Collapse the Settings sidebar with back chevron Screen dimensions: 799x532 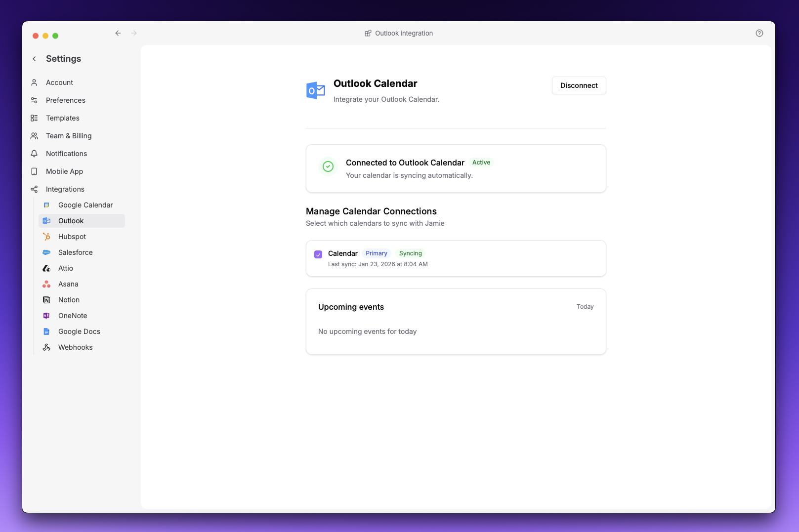pyautogui.click(x=34, y=58)
